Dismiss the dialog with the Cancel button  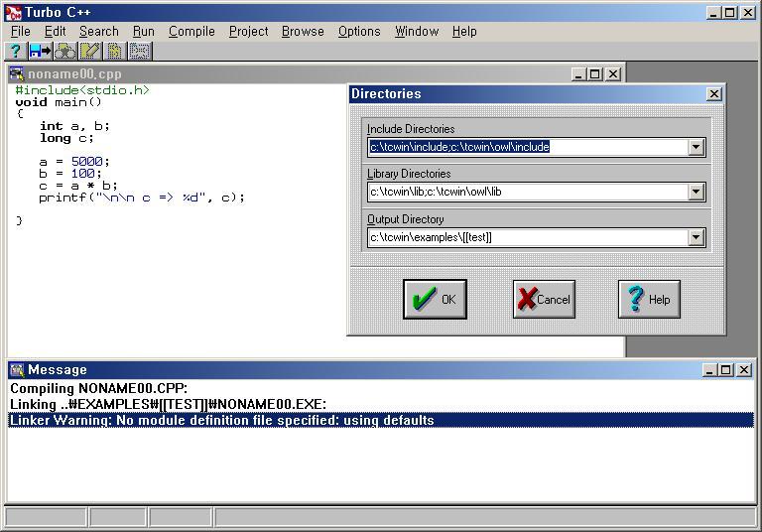point(544,299)
